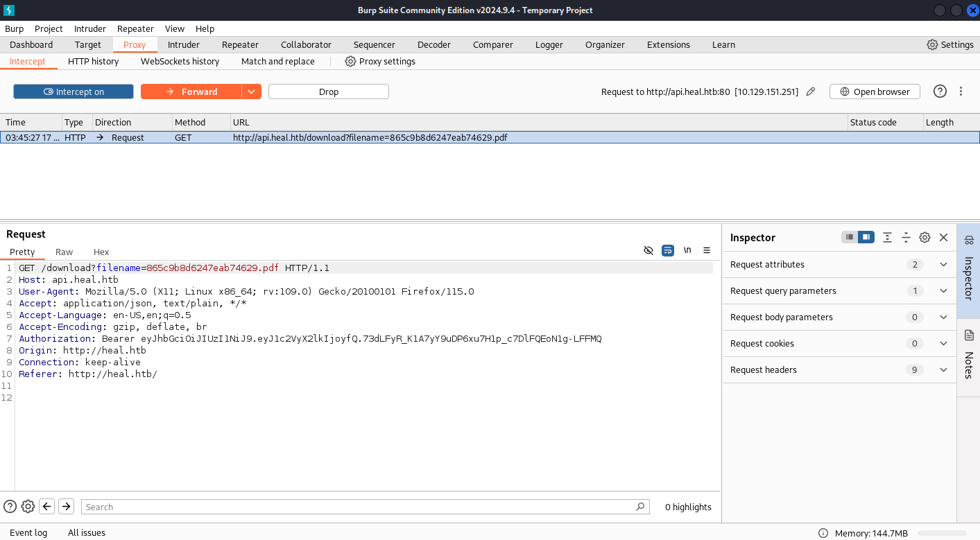Screen dimensions: 980x540
Task: Open the Help menu
Action: 205,28
